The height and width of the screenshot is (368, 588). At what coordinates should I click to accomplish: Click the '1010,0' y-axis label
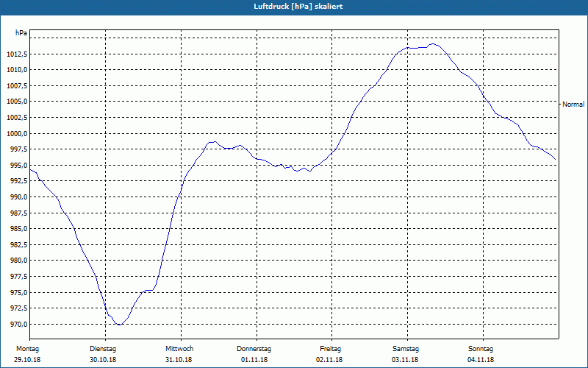tap(17, 70)
